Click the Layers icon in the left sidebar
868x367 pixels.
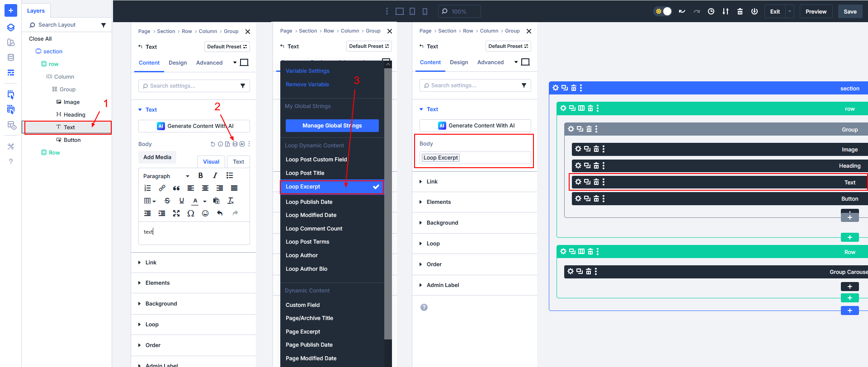coord(11,28)
